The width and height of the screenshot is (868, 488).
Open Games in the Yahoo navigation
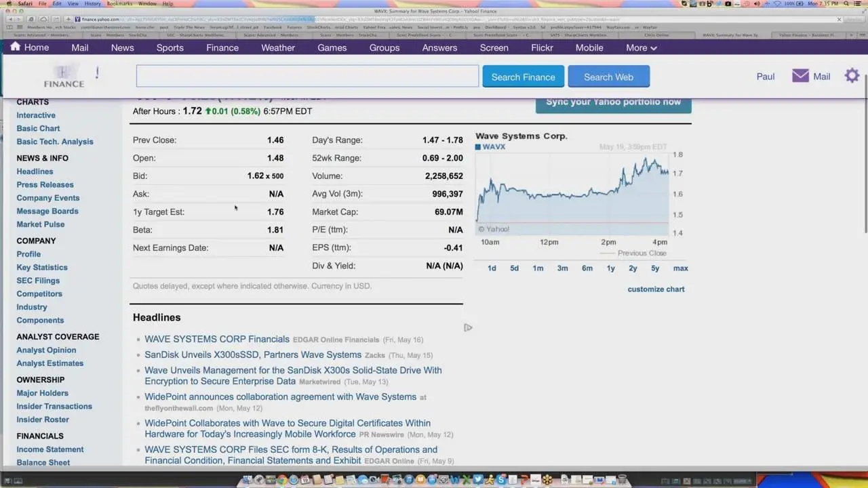coord(332,47)
